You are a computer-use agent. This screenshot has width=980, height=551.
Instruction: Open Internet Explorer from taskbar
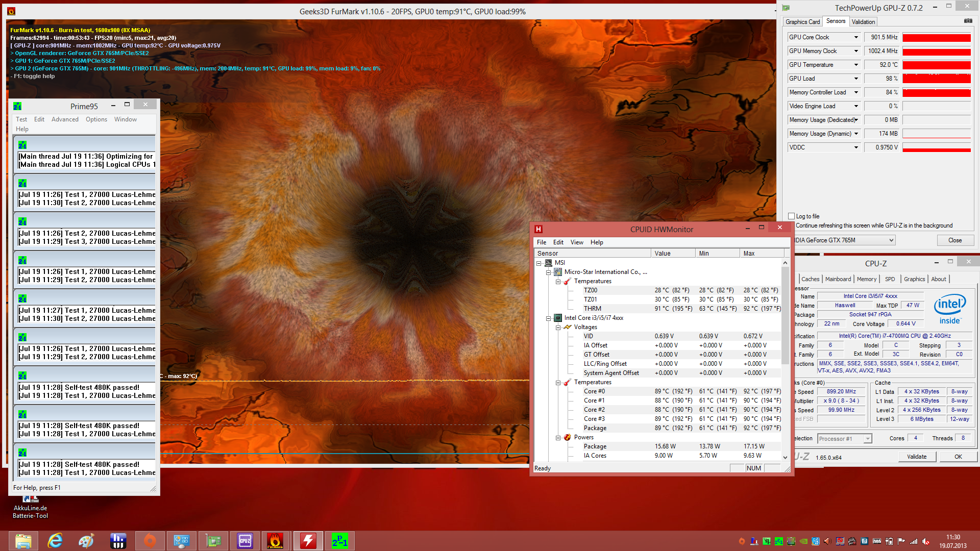tap(55, 541)
